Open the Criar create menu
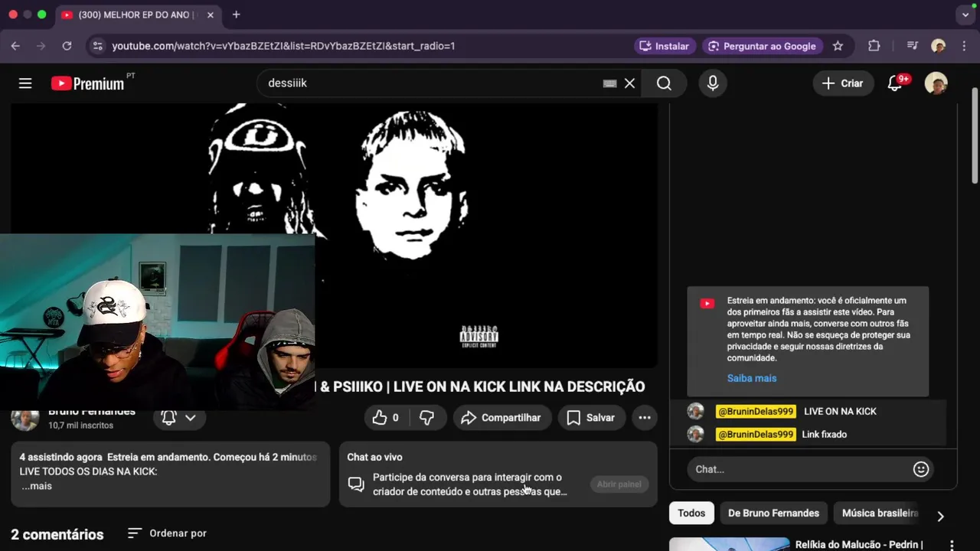 click(x=843, y=83)
